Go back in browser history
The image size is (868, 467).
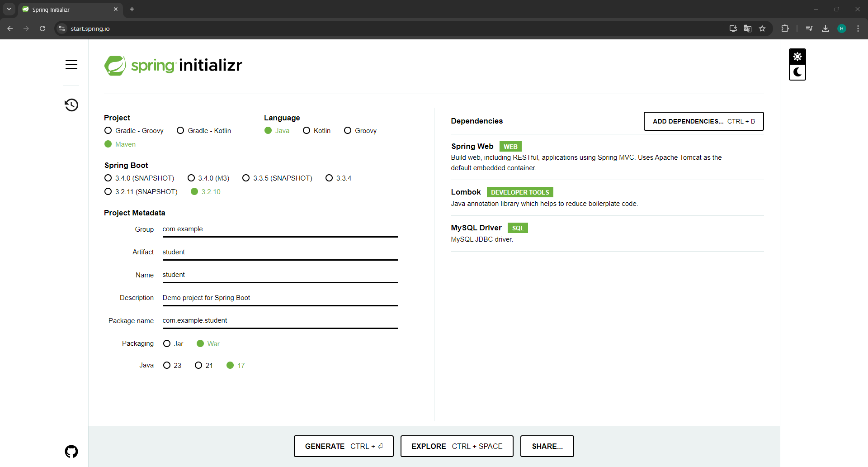tap(10, 29)
